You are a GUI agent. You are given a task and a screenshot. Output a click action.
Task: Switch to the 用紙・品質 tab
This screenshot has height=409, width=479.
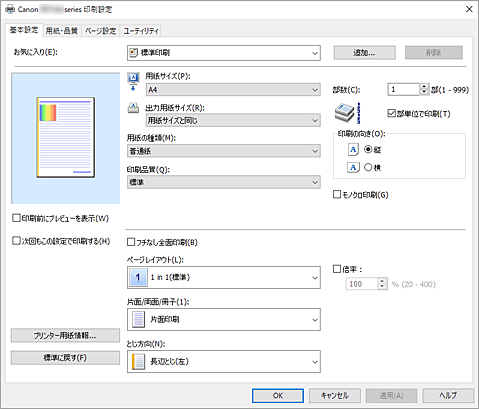(62, 31)
